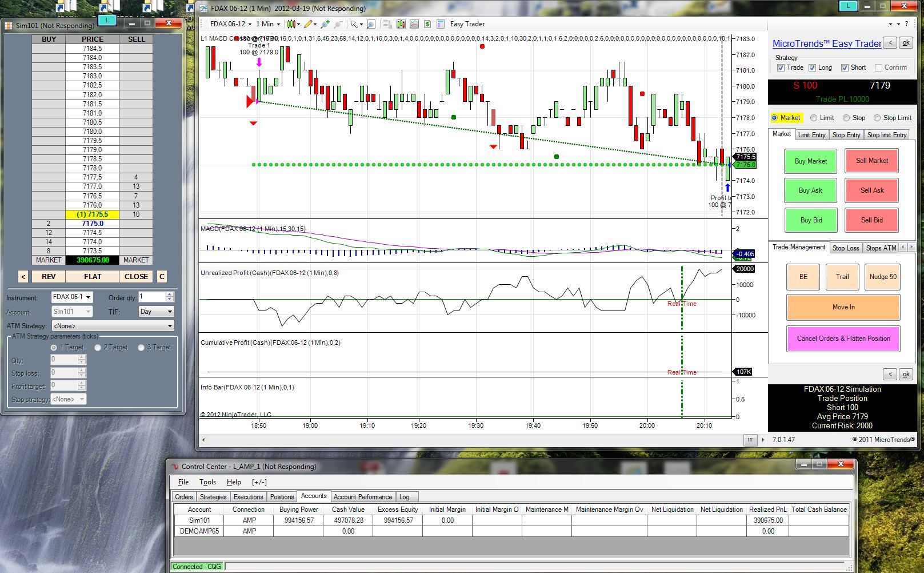Open the File menu in Control Center
This screenshot has width=924, height=573.
[183, 482]
